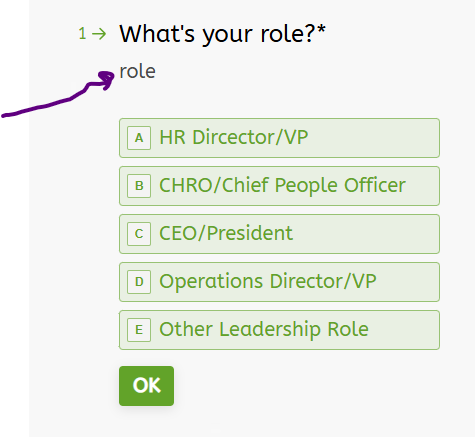Click the letter D key badge
This screenshot has width=475, height=437.
[139, 282]
